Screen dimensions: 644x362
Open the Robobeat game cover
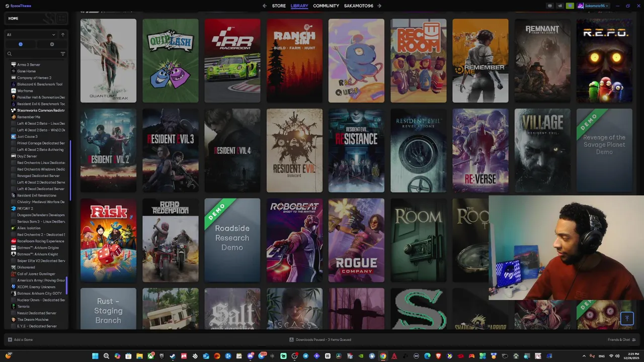click(x=294, y=240)
